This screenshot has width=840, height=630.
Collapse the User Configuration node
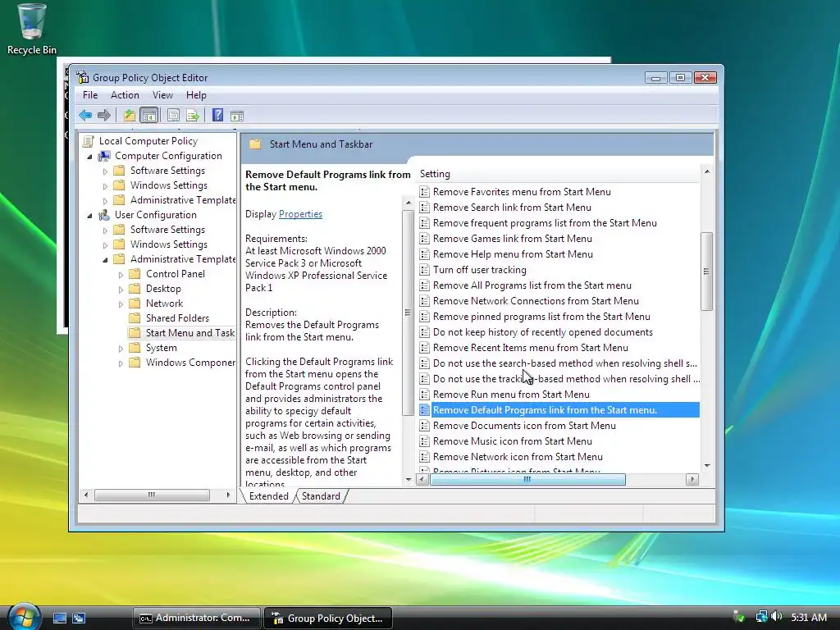pos(89,216)
